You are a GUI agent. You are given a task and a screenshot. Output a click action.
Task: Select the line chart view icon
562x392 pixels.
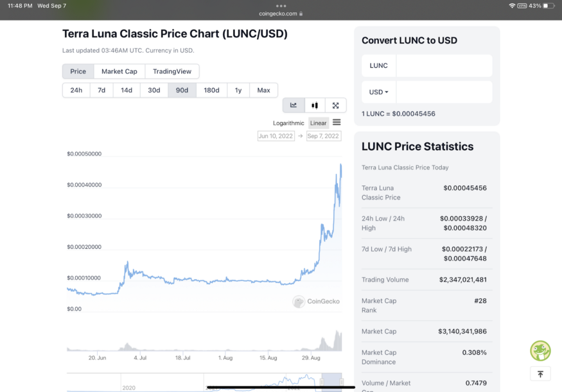tap(294, 105)
